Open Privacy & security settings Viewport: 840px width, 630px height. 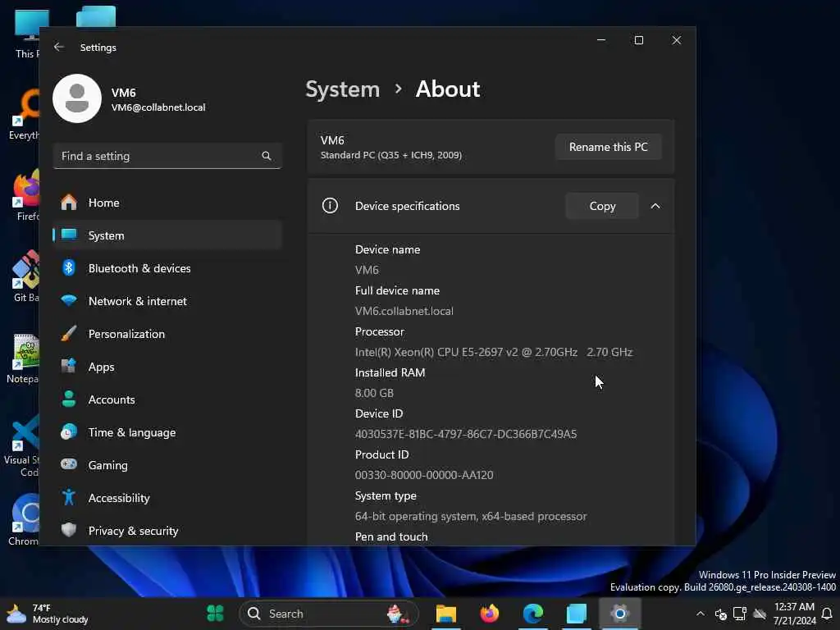point(167,531)
